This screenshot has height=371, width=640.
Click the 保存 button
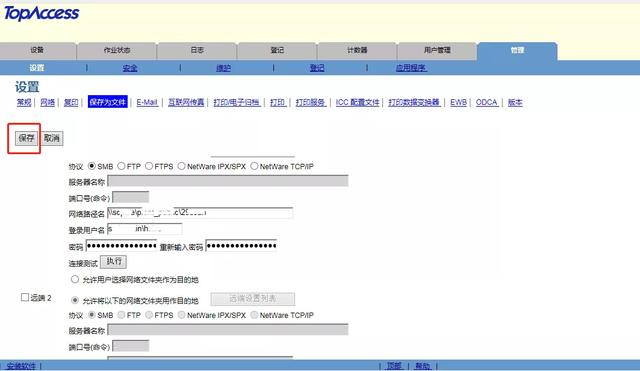(27, 138)
